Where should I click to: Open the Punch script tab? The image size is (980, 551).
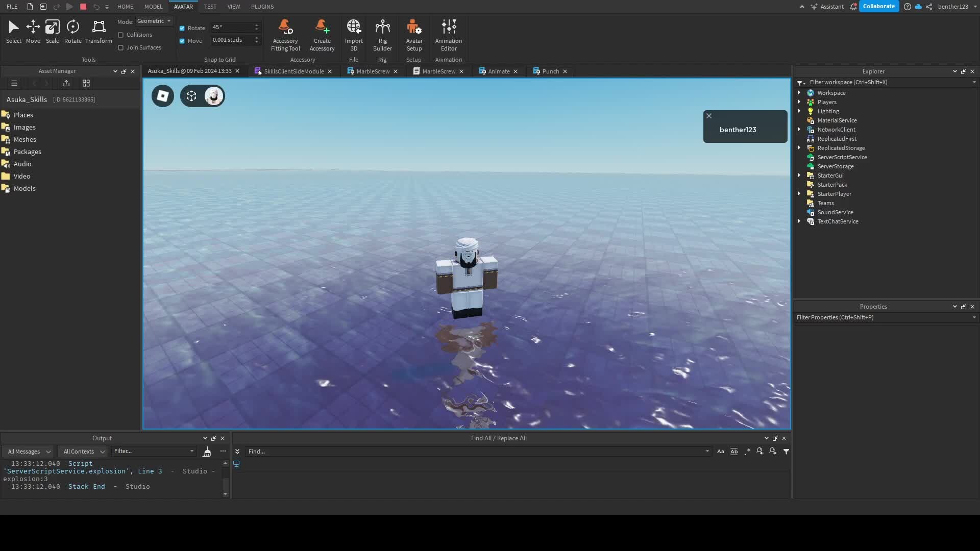pyautogui.click(x=550, y=71)
